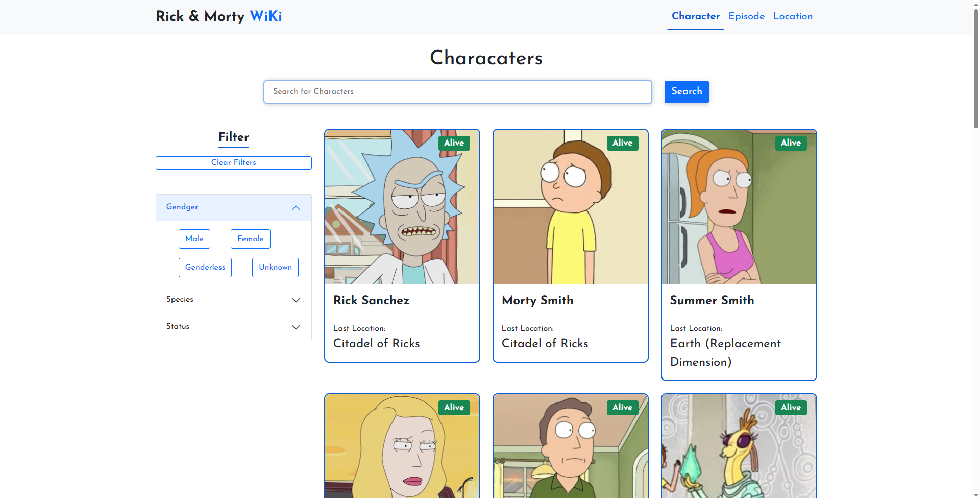This screenshot has width=980, height=498.
Task: Click Alive badge on blonde woman card
Action: [454, 408]
